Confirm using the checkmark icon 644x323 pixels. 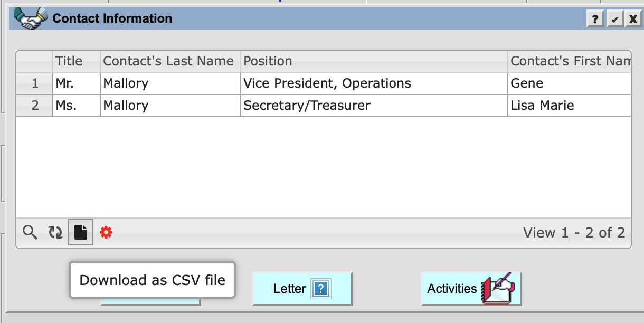(x=614, y=18)
